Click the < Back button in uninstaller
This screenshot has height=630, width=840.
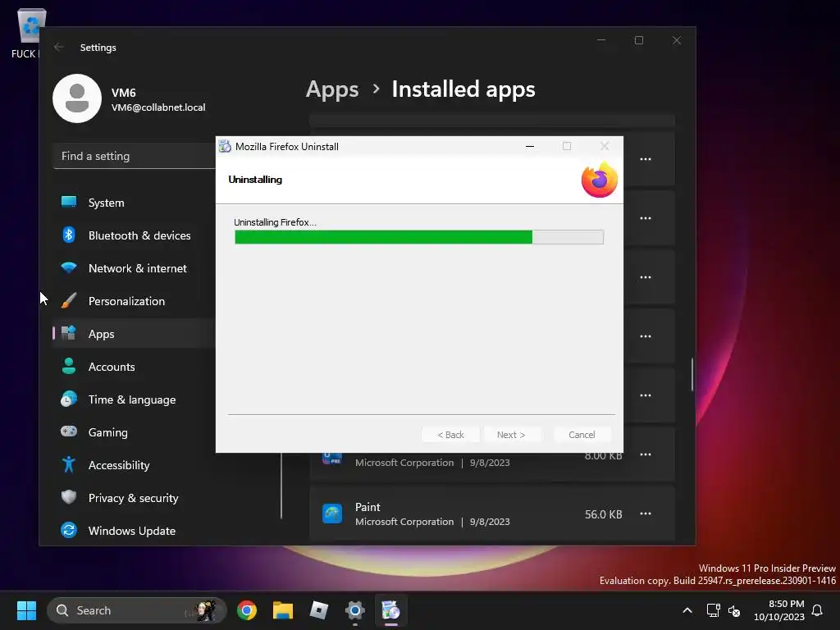point(451,435)
